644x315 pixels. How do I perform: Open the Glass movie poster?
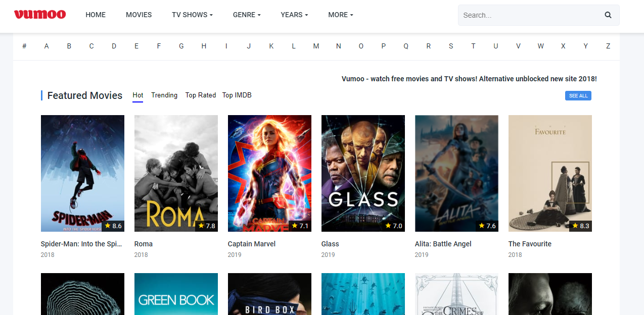click(x=363, y=173)
